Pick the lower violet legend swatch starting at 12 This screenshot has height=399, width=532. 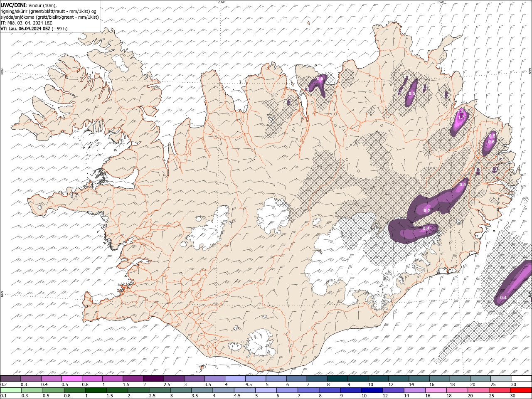(393, 390)
